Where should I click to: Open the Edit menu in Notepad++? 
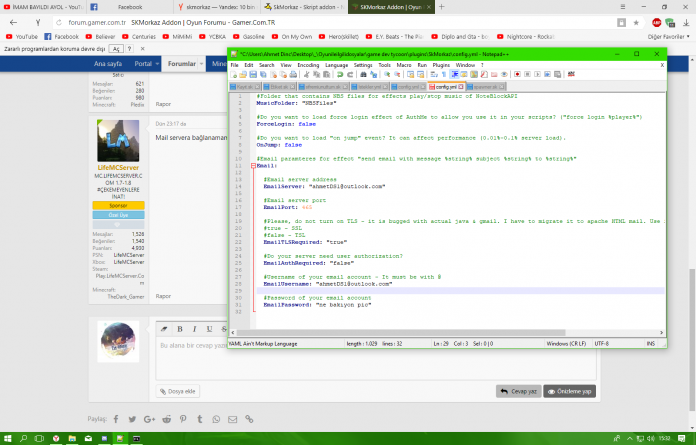[249, 65]
